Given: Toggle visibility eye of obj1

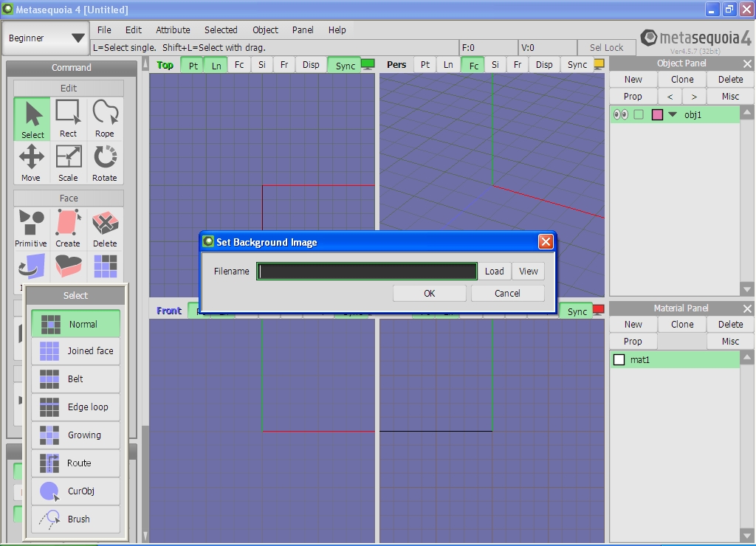Looking at the screenshot, I should 621,114.
